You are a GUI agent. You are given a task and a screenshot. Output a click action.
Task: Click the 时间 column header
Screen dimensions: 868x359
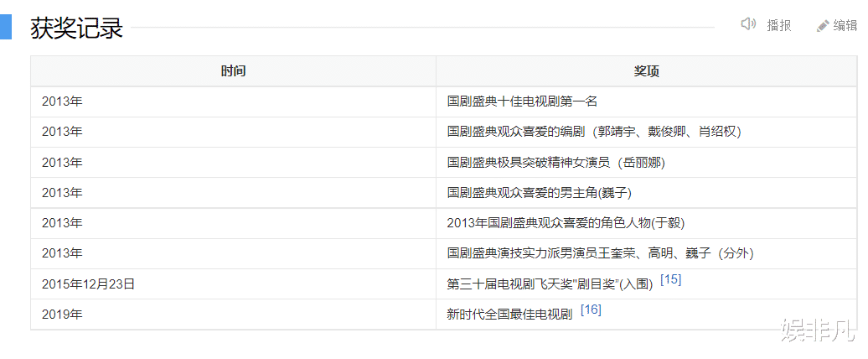click(233, 71)
